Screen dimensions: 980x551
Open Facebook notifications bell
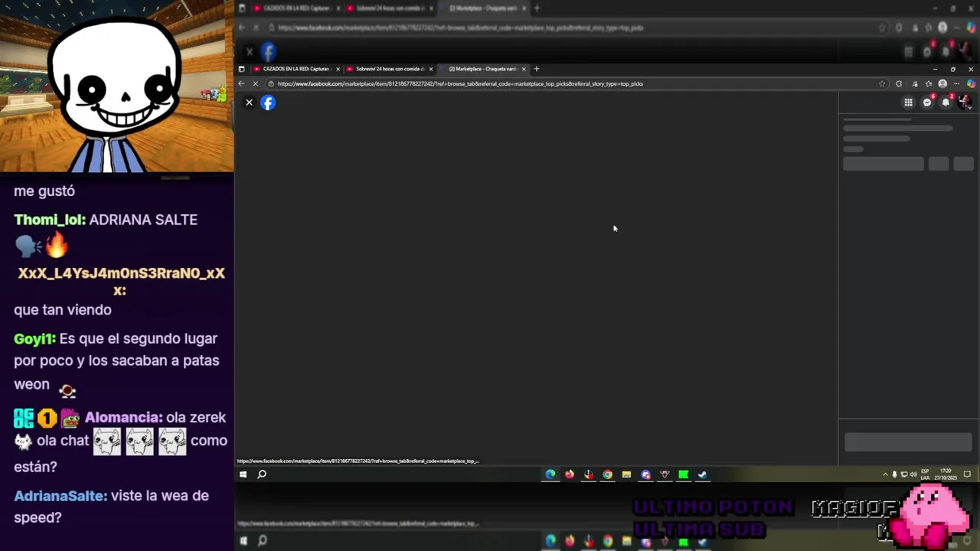[x=946, y=103]
